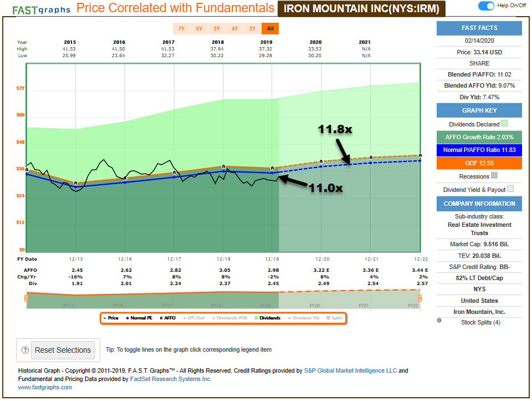The height and width of the screenshot is (401, 532).
Task: Switch off the Help On/Off toggle
Action: click(x=485, y=6)
